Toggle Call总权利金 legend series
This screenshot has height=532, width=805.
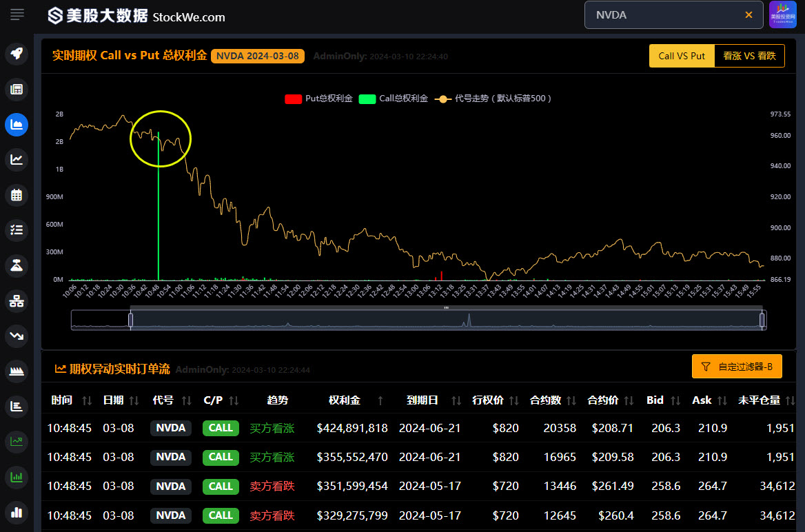[x=394, y=99]
